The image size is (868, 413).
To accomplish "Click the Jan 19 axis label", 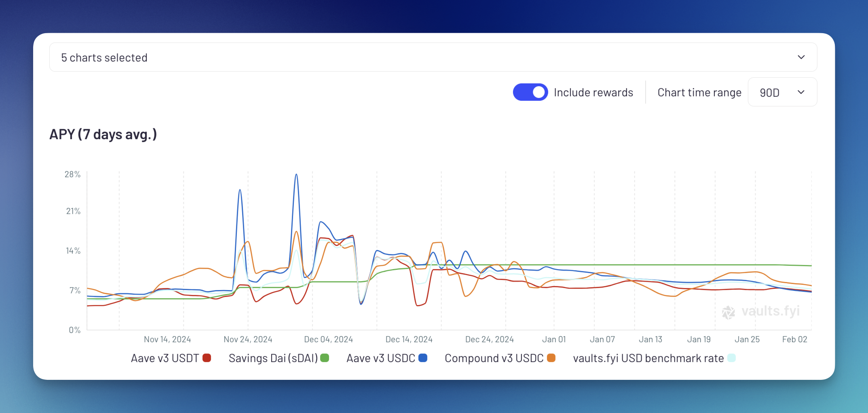I will coord(699,339).
